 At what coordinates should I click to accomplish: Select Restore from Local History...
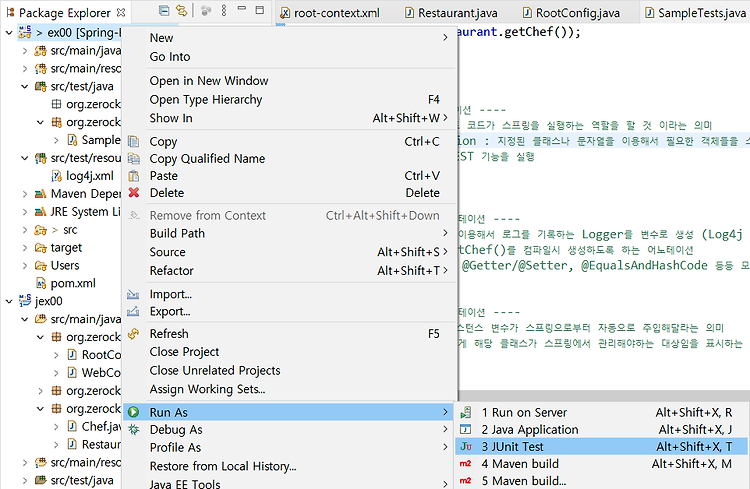click(290, 466)
